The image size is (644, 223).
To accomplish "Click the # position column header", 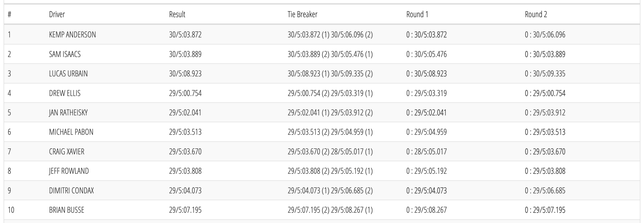I will pyautogui.click(x=10, y=14).
